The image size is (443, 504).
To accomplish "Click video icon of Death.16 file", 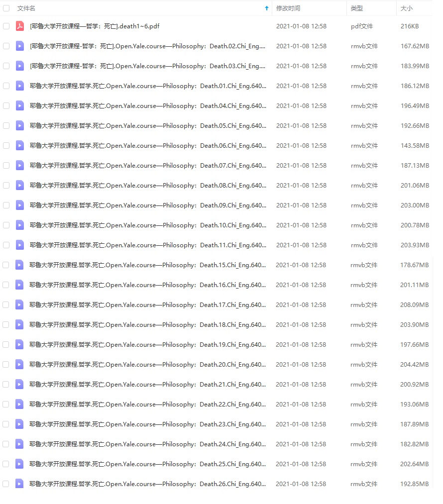I will (x=19, y=285).
